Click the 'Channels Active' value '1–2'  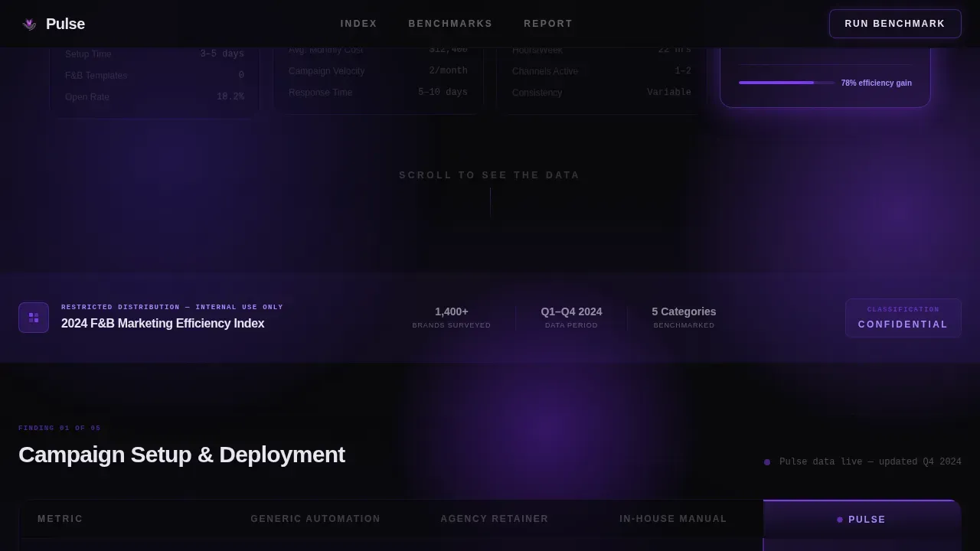point(683,71)
